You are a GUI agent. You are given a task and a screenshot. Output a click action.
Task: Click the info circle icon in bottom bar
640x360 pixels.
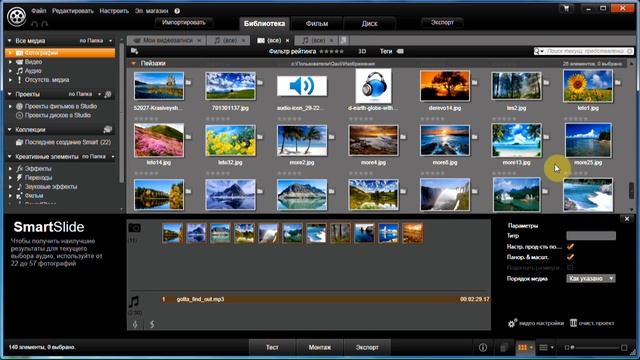click(482, 347)
